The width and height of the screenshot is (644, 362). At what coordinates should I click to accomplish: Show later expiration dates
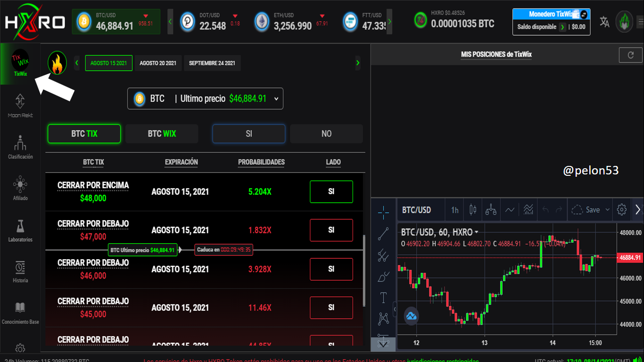(358, 63)
